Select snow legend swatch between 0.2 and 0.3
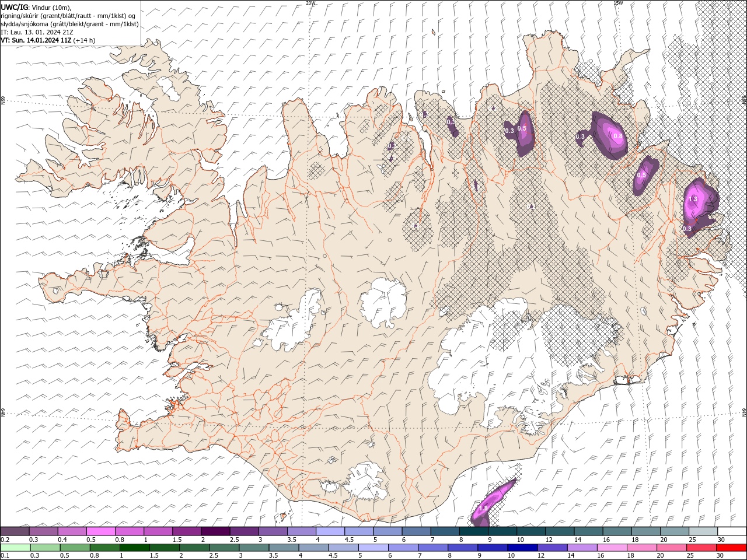 click(x=15, y=531)
